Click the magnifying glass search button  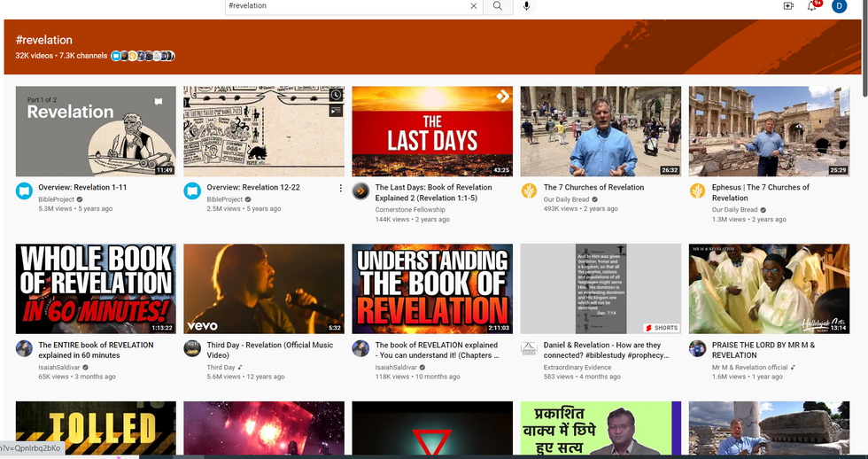pyautogui.click(x=498, y=6)
